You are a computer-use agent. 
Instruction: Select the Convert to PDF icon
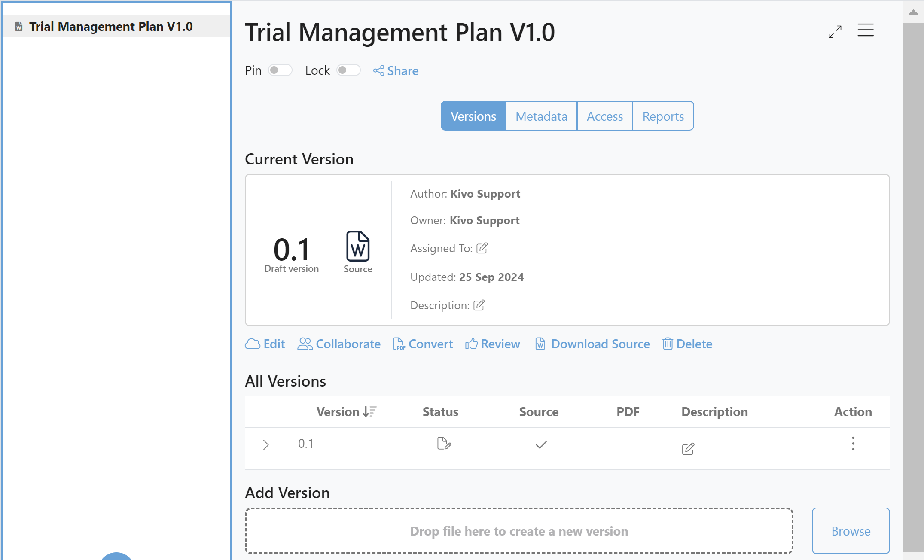[x=399, y=344]
